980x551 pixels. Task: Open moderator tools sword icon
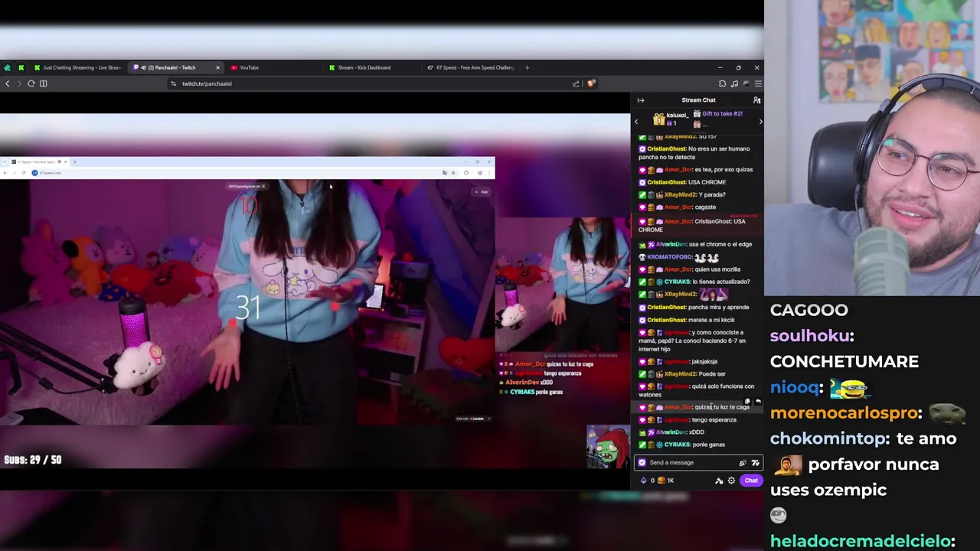point(719,481)
